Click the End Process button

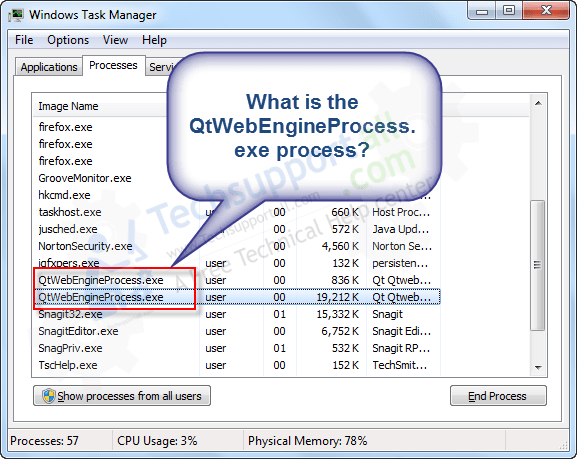[498, 396]
